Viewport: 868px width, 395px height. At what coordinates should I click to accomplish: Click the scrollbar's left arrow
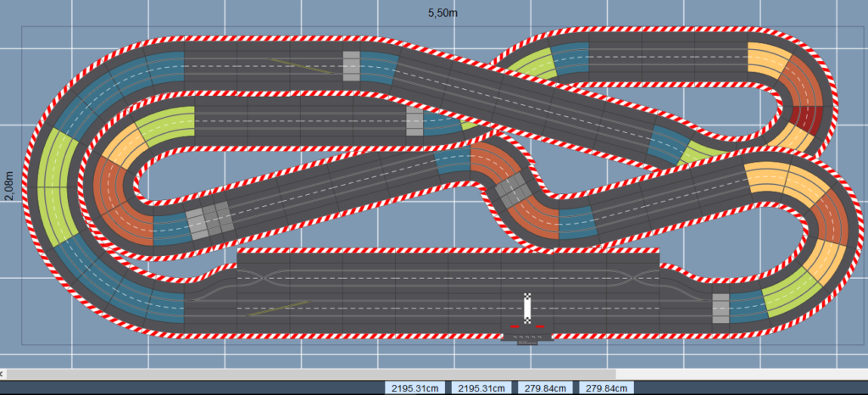coord(3,375)
